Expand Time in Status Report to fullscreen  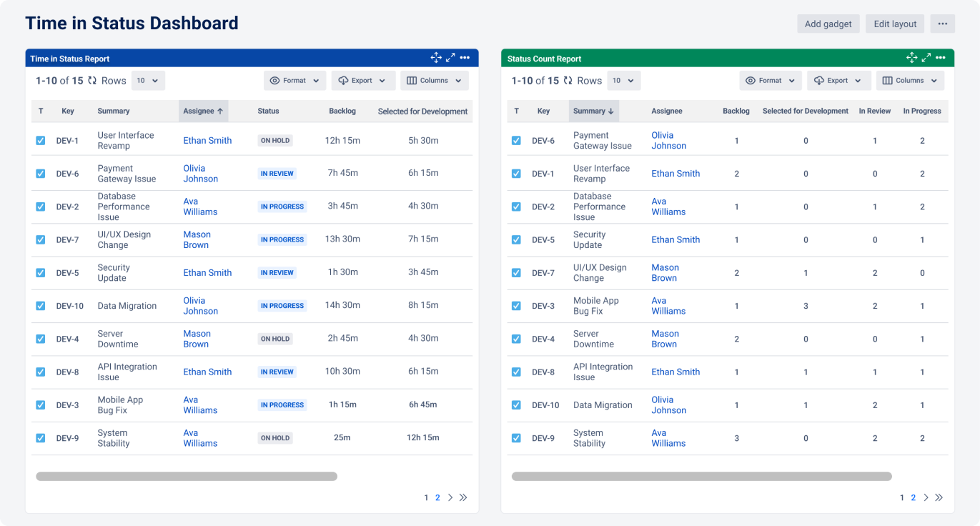coord(450,57)
